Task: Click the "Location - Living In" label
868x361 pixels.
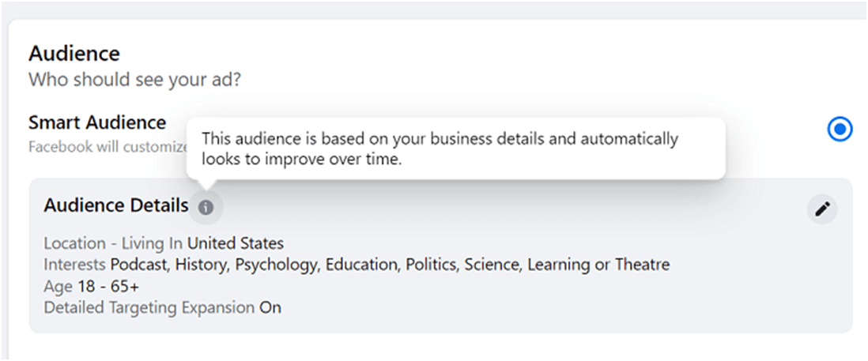Action: [114, 243]
